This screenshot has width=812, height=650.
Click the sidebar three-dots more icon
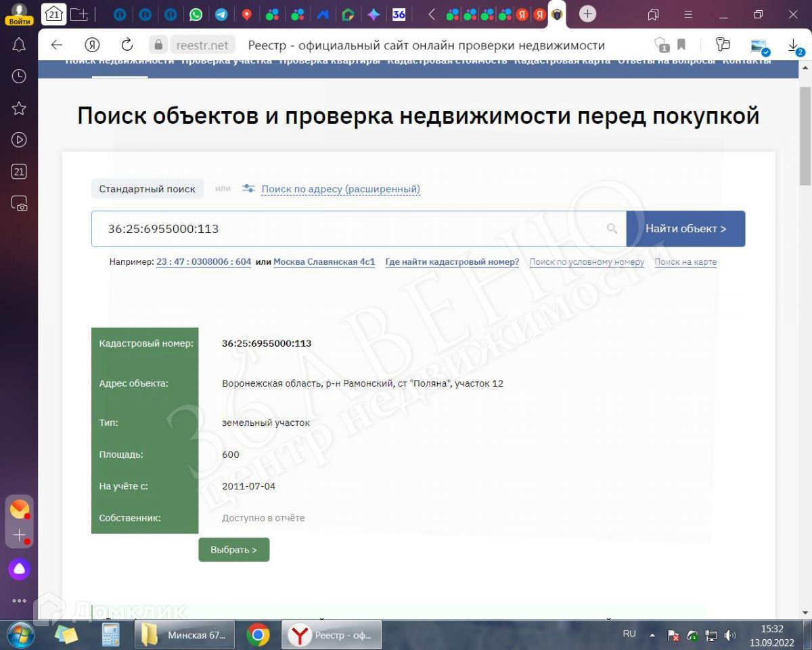tap(19, 601)
